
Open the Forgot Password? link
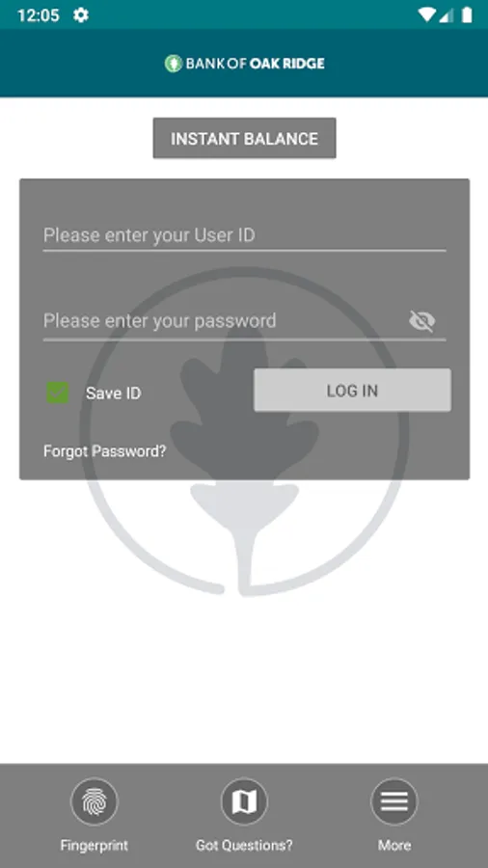pos(104,451)
